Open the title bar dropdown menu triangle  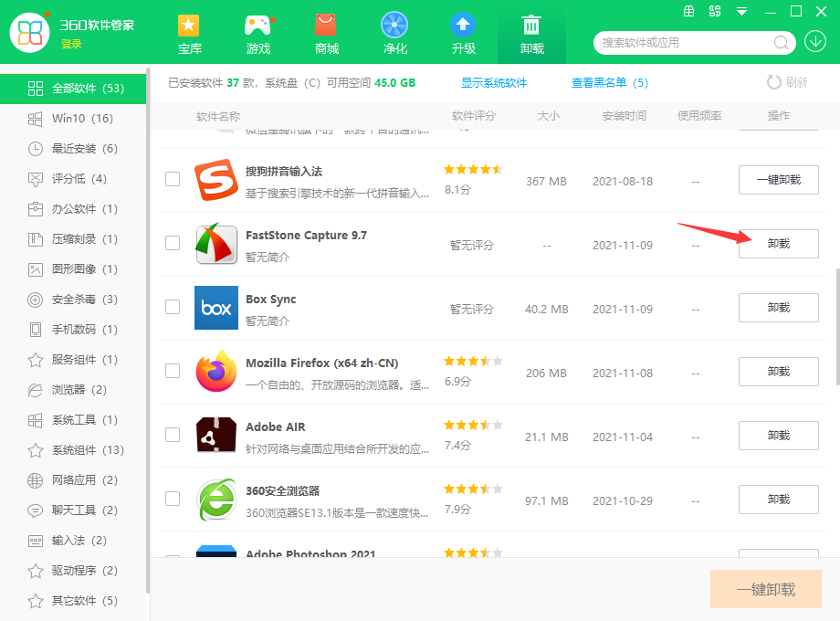742,11
